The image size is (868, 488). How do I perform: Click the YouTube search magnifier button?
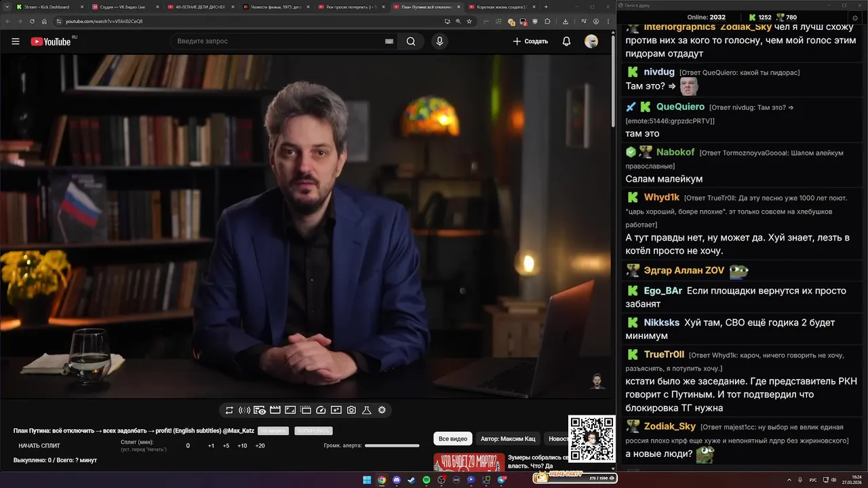coord(411,41)
